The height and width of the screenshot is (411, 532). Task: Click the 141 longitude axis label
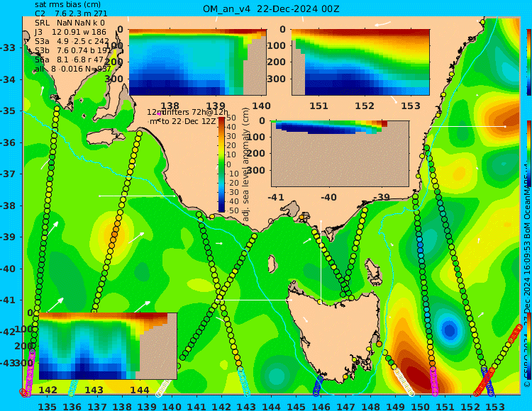click(x=196, y=406)
